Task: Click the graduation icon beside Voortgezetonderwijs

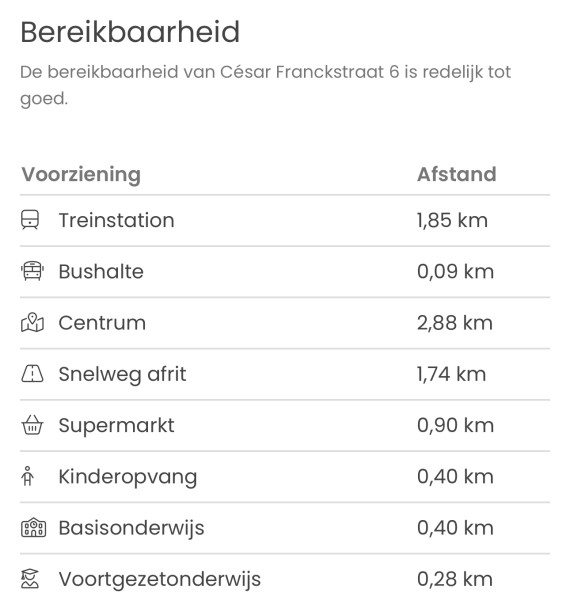Action: coord(30,578)
